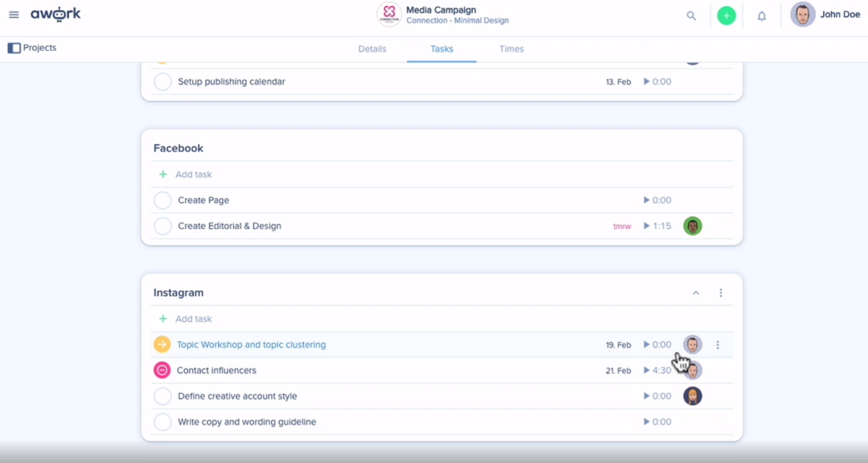Add task to the Facebook list
Viewport: 868px width, 463px height.
point(186,174)
